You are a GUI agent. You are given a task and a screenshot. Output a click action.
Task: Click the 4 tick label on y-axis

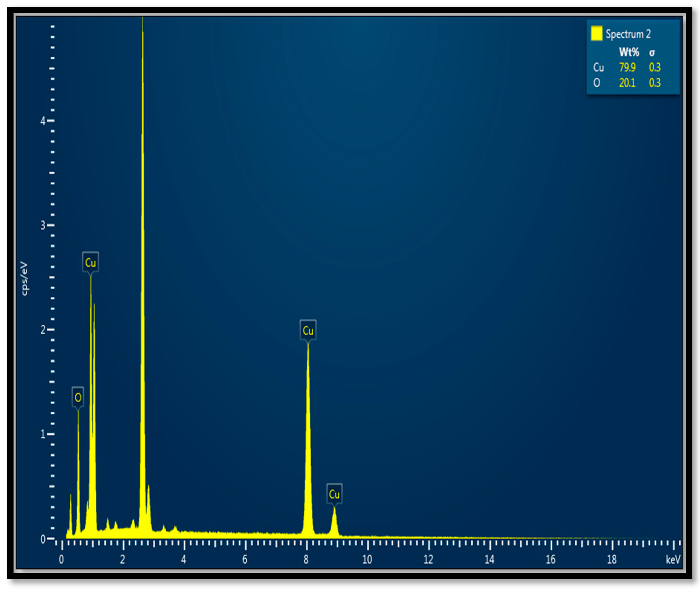pyautogui.click(x=43, y=121)
